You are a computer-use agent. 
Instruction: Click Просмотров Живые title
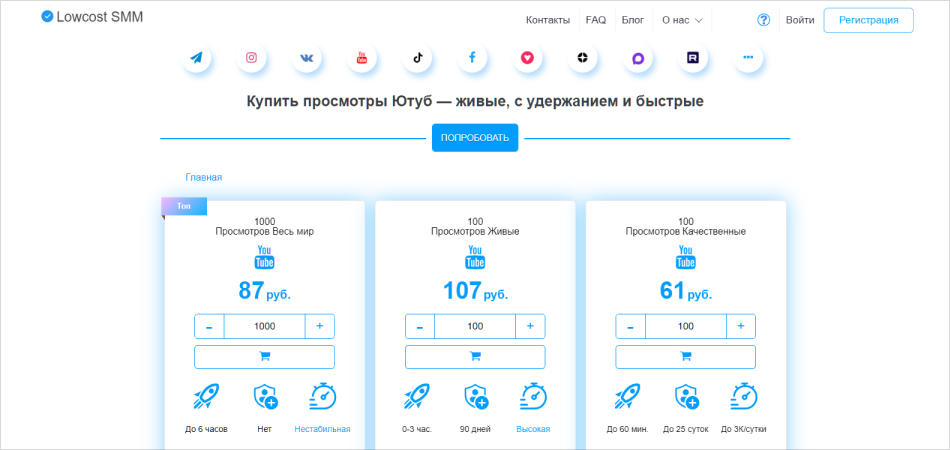coord(475,231)
